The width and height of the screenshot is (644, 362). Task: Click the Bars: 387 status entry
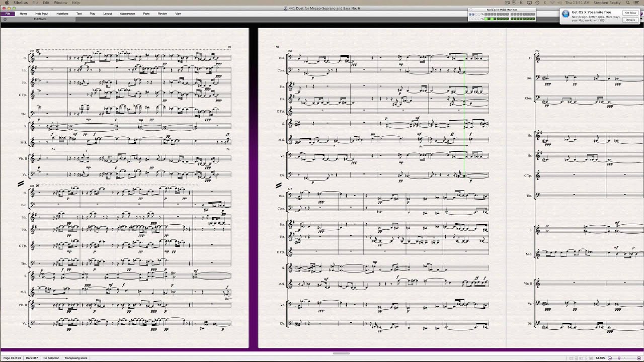pyautogui.click(x=32, y=358)
